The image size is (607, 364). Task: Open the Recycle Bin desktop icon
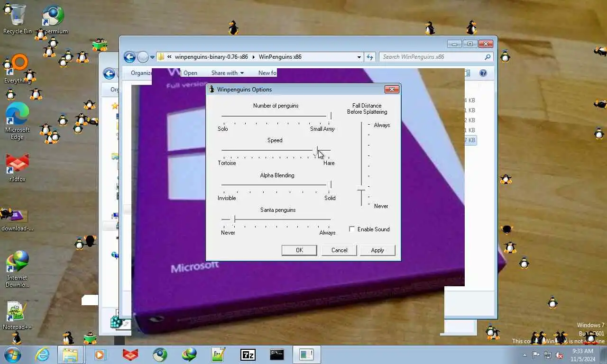coord(18,19)
